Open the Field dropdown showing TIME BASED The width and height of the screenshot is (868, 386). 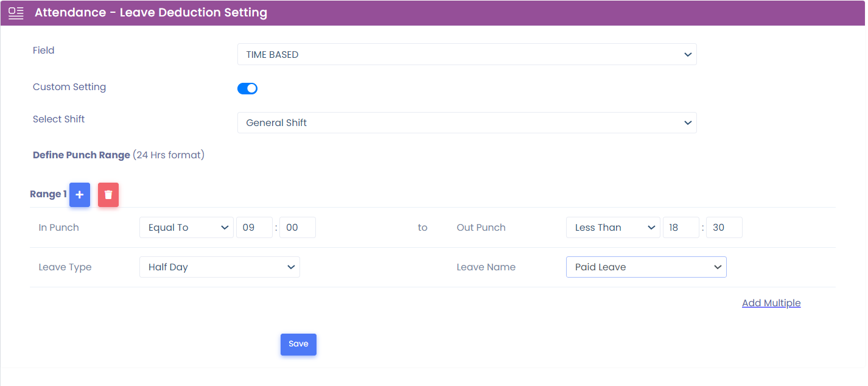[466, 54]
